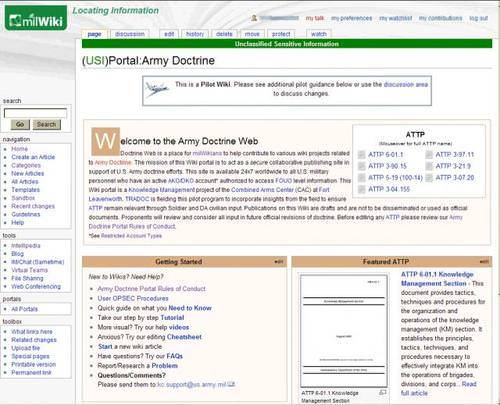Viewport: 500px width, 405px height.
Task: Open the history tab
Action: coord(195,34)
